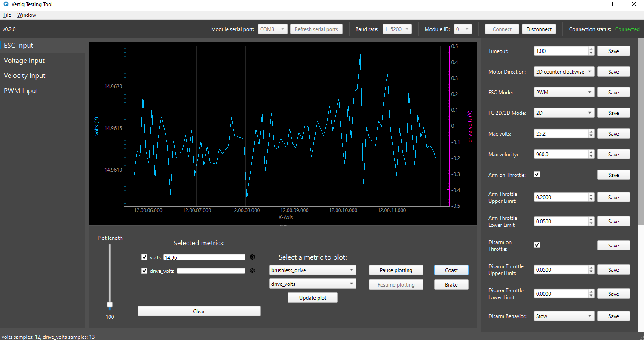Expand the FC 2D/3D Mode dropdown
Image resolution: width=644 pixels, height=340 pixels.
tap(564, 113)
